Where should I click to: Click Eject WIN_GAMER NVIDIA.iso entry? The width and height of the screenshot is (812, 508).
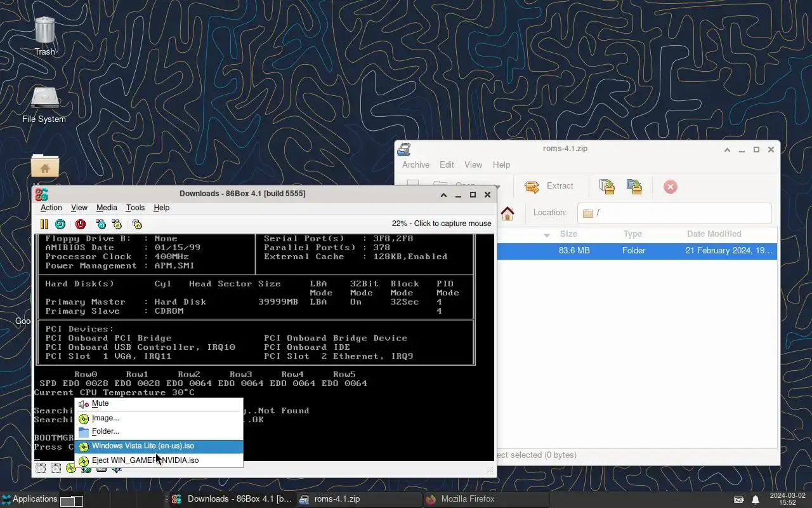159,460
